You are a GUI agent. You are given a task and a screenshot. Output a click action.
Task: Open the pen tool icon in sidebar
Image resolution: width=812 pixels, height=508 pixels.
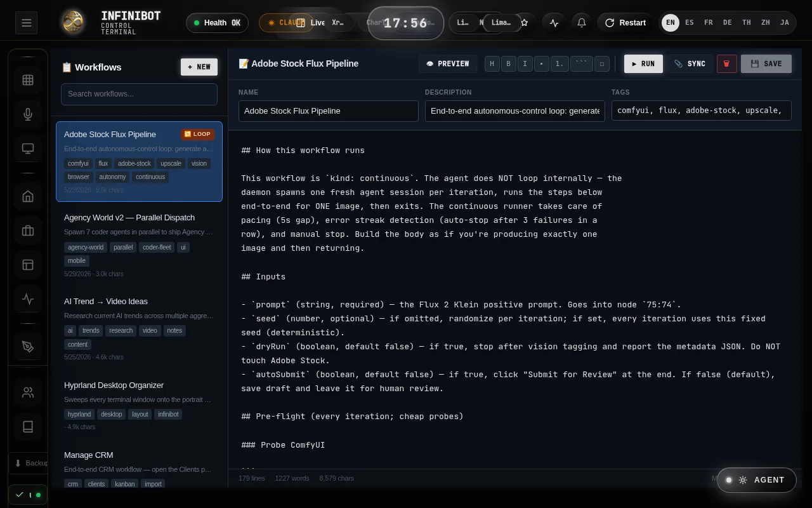28,346
